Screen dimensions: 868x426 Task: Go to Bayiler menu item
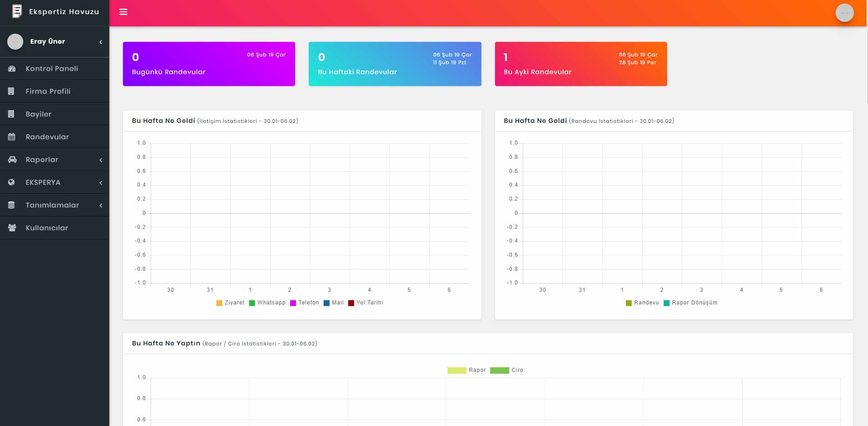click(x=55, y=114)
